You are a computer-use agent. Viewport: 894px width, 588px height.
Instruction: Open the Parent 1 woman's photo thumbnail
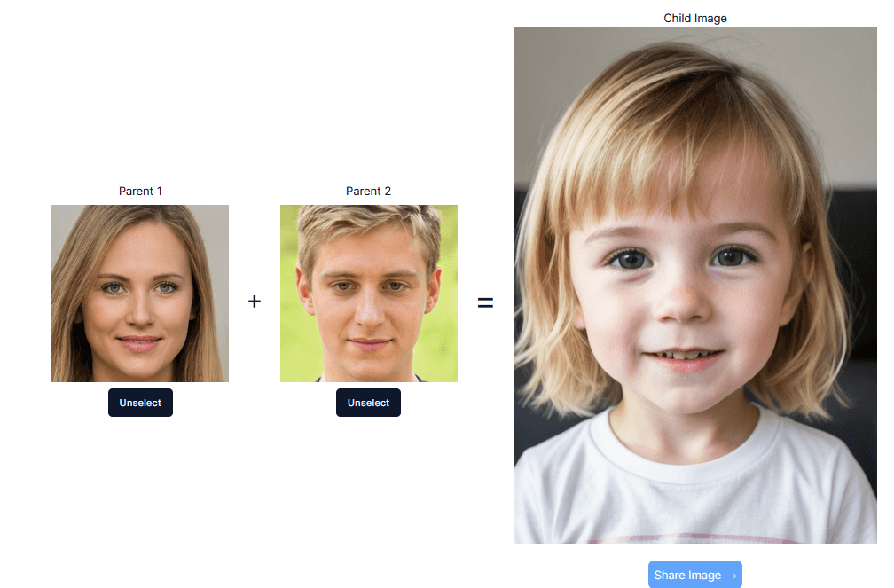tap(140, 294)
